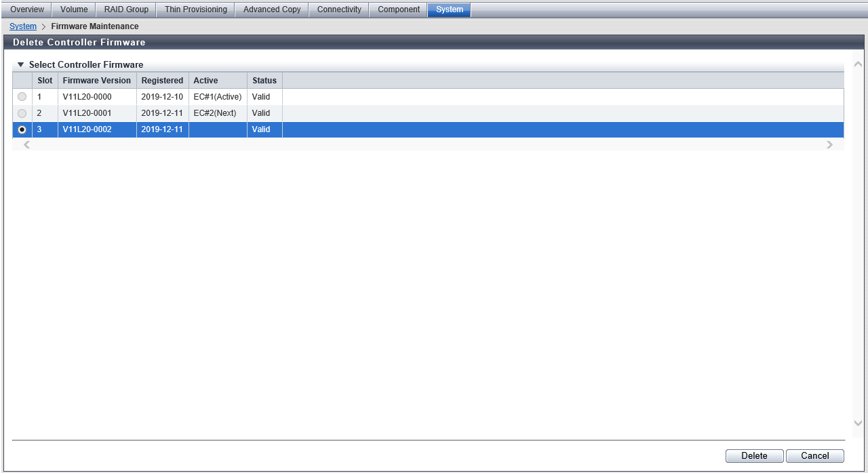Select radio button for slot 1 firmware
This screenshot has height=473, width=868.
click(x=22, y=97)
